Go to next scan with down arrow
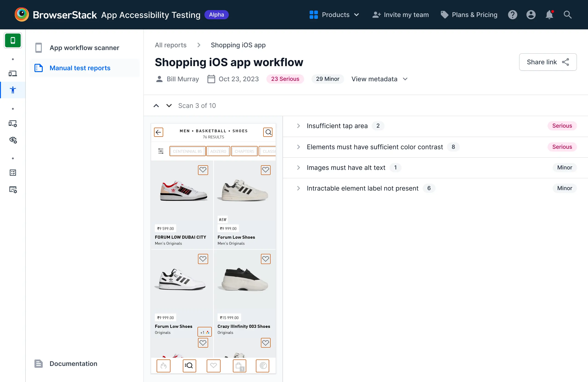The width and height of the screenshot is (588, 382). (x=169, y=106)
